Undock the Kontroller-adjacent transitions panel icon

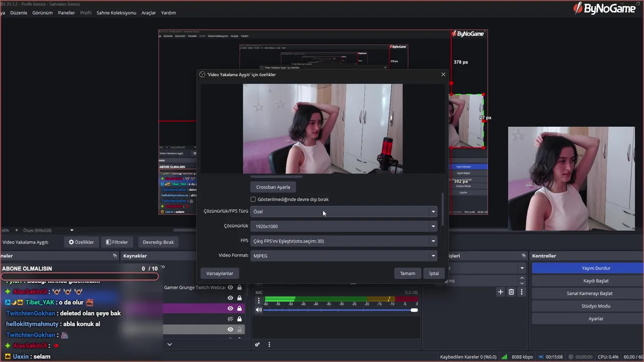pos(523,256)
